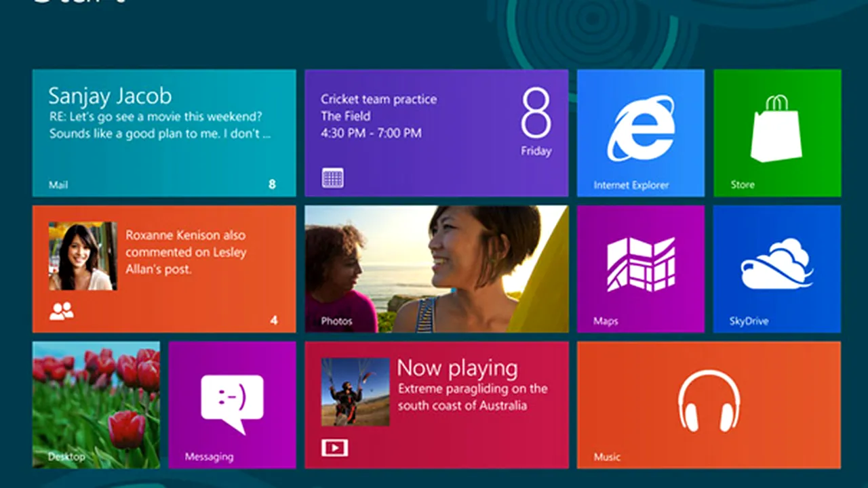Click the paragliding video thumbnail
Image resolution: width=868 pixels, height=488 pixels.
355,392
